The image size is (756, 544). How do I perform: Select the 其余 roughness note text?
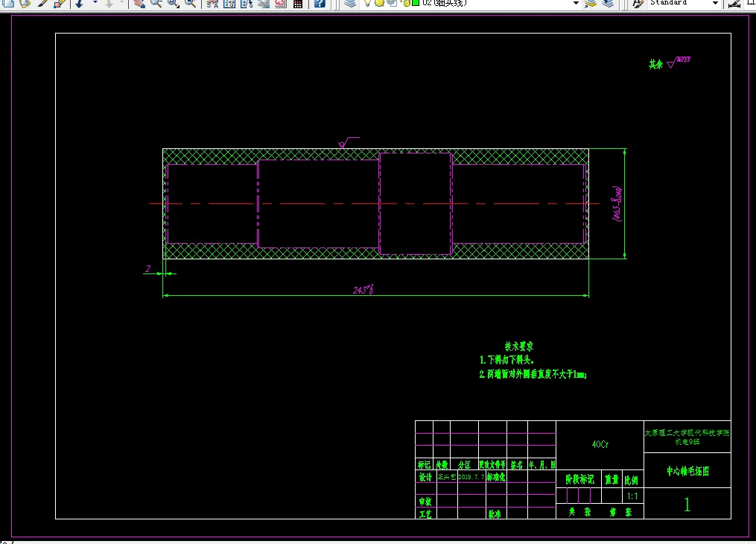[x=655, y=64]
